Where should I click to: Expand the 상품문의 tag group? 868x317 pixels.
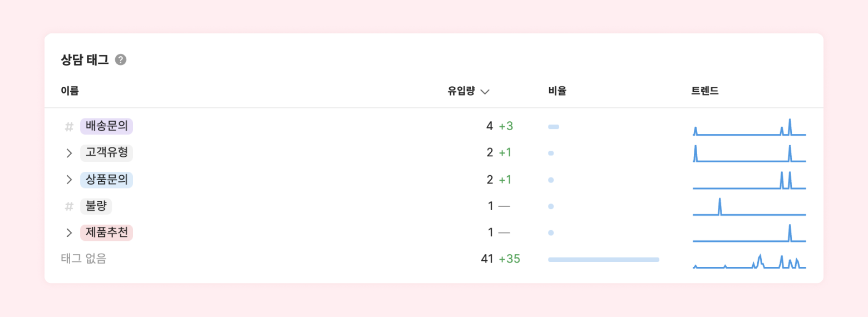click(69, 180)
